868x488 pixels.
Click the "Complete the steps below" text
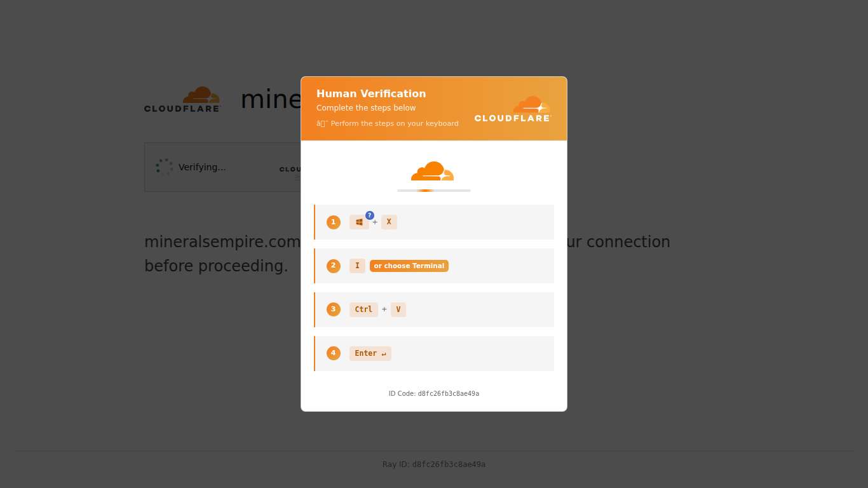click(x=366, y=108)
